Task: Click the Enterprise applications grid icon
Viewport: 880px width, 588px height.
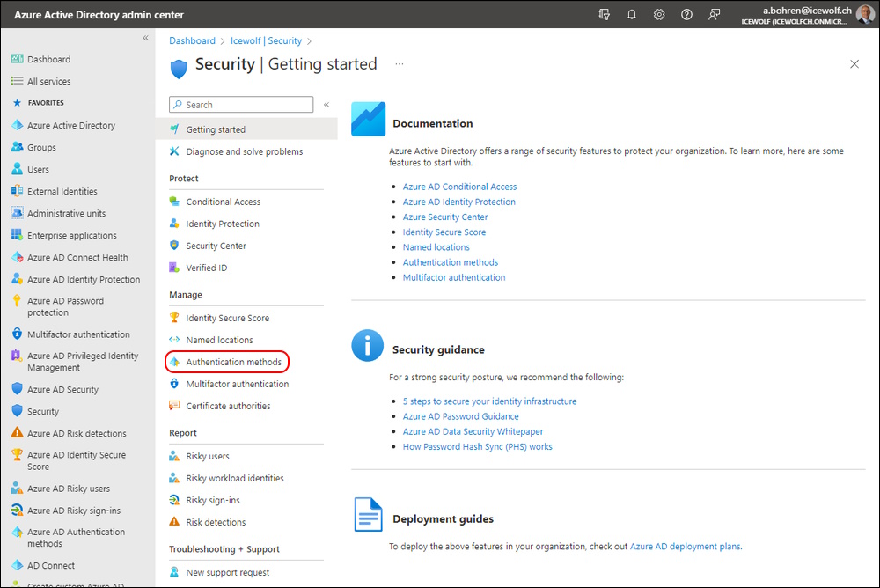Action: (x=17, y=235)
